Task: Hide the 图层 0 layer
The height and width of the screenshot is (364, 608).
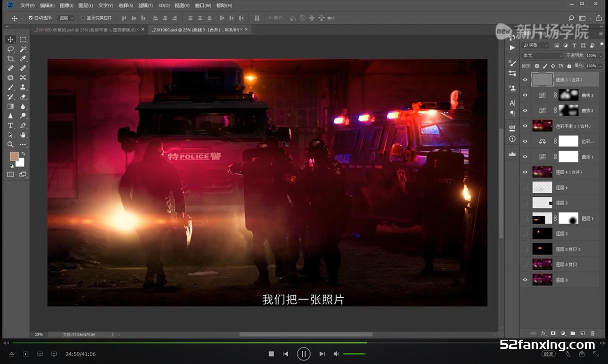Action: pos(525,280)
